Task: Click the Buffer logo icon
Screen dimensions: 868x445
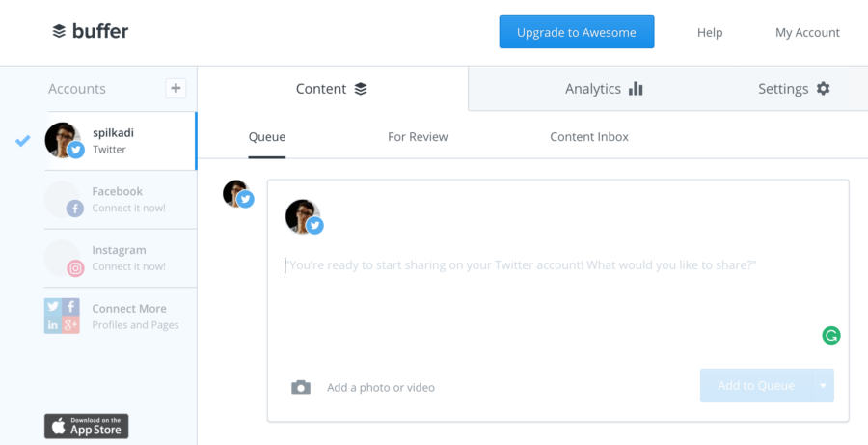Action: 59,32
